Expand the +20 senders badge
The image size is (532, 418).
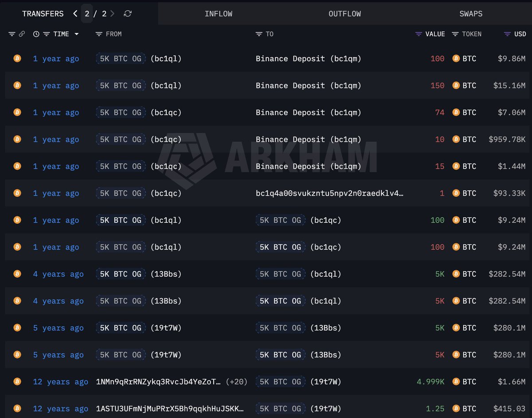click(x=236, y=382)
